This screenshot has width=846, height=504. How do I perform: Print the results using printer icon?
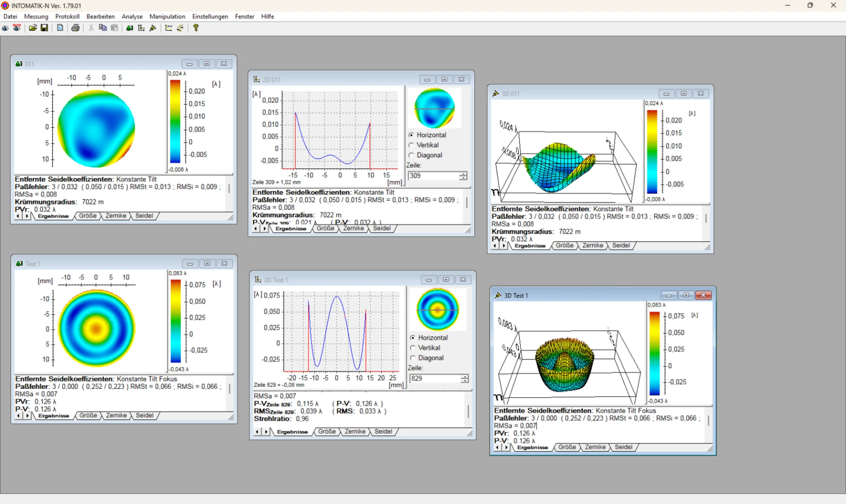point(75,28)
